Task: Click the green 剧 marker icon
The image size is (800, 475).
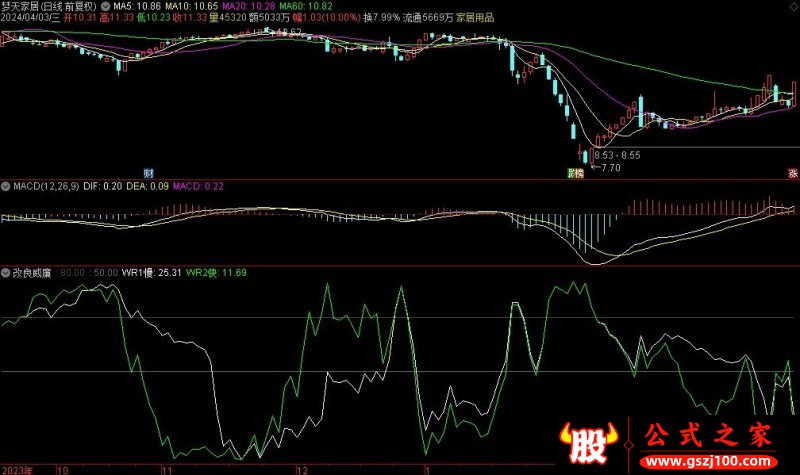Action: (571, 173)
